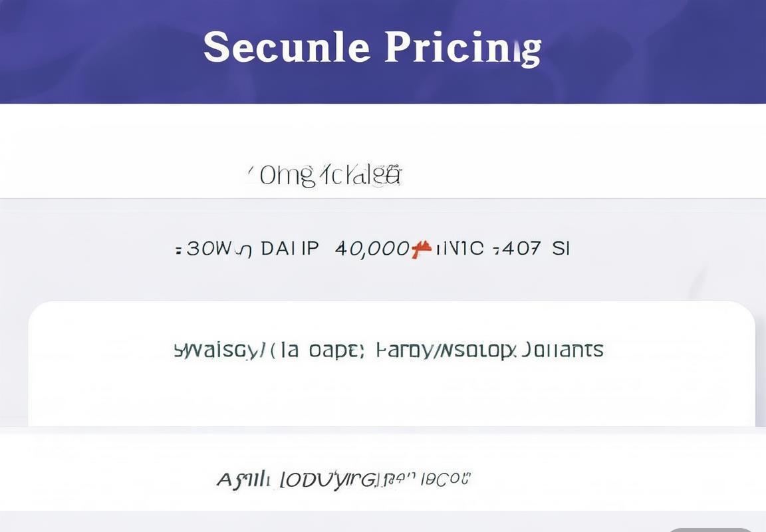Click the small "IBCOU" text in bottom row
Viewport: 766px width, 532px height.
point(447,478)
